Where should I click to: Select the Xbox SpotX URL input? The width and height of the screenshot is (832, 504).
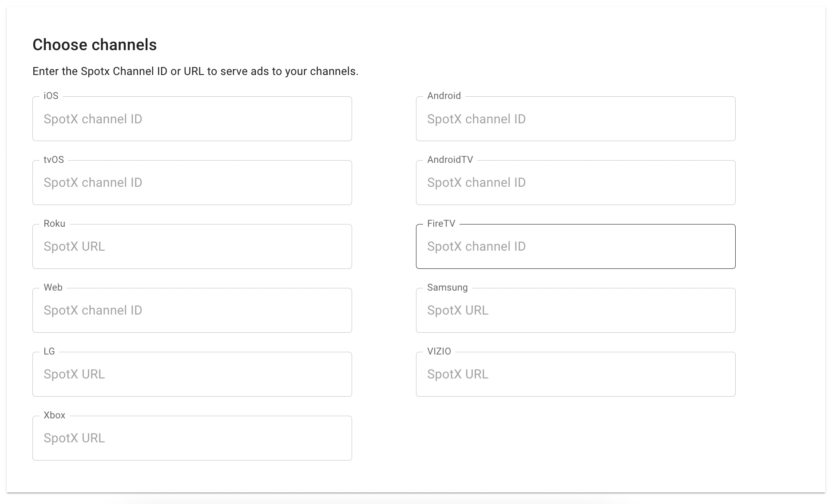pos(192,438)
